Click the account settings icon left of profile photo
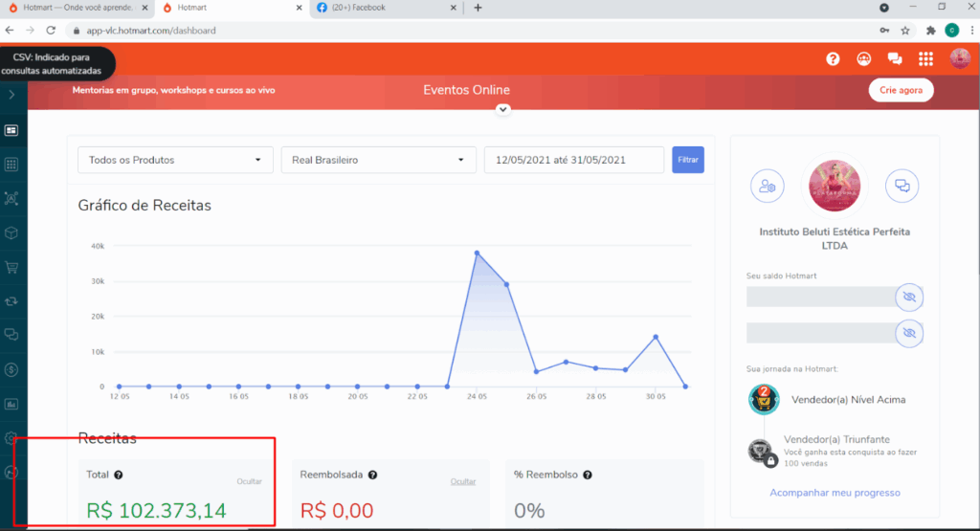 coord(767,186)
